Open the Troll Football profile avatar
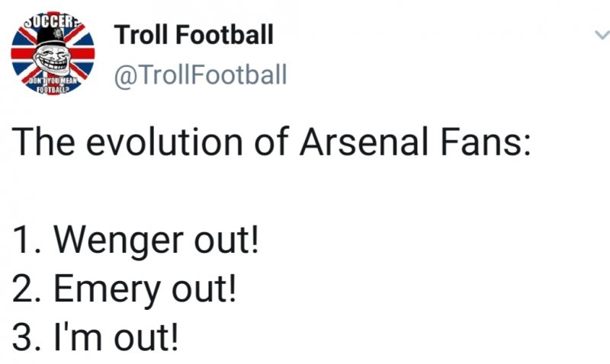 point(53,55)
